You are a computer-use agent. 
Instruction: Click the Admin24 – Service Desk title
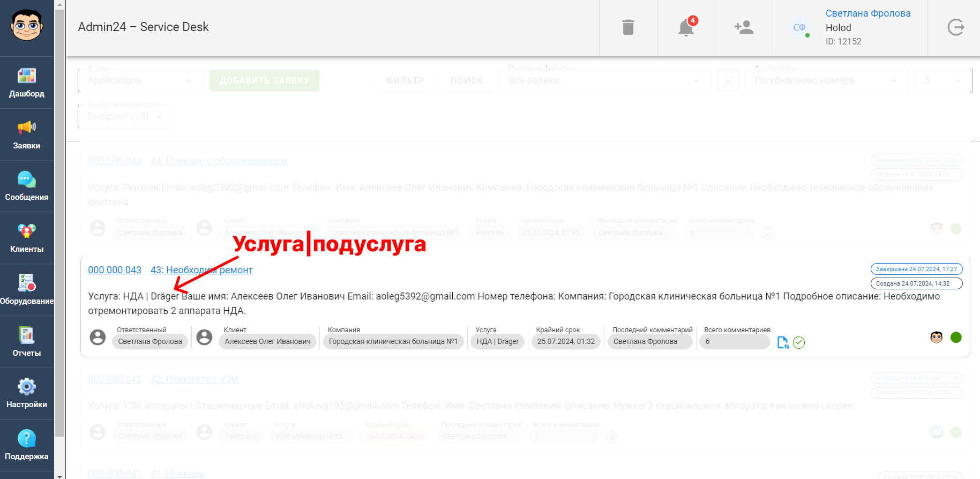point(143,27)
